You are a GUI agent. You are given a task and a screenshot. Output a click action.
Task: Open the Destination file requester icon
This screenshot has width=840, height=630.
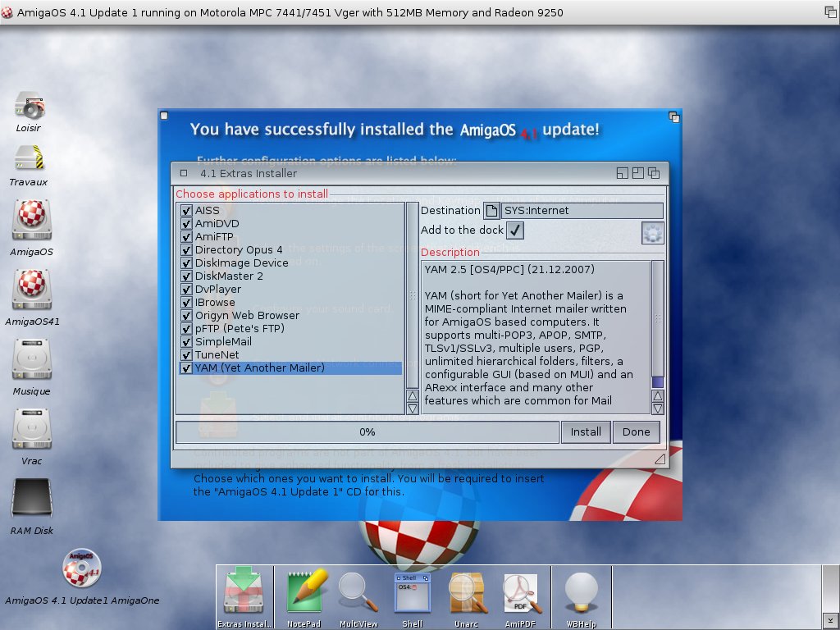[491, 211]
